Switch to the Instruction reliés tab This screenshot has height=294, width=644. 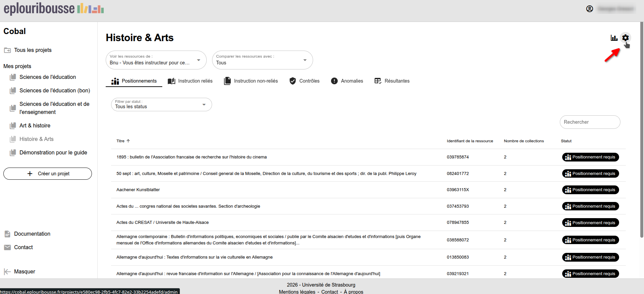coord(190,81)
